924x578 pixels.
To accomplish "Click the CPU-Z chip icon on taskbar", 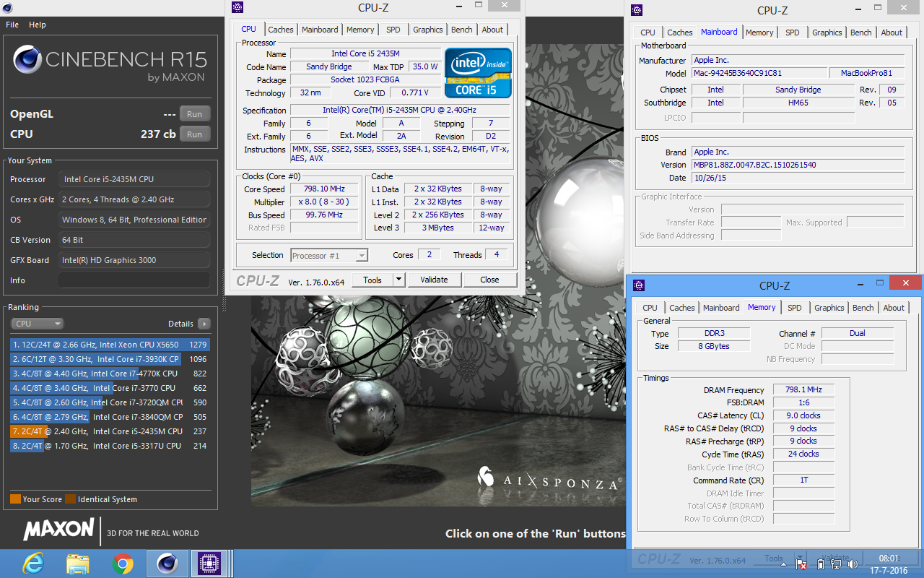I will click(210, 563).
